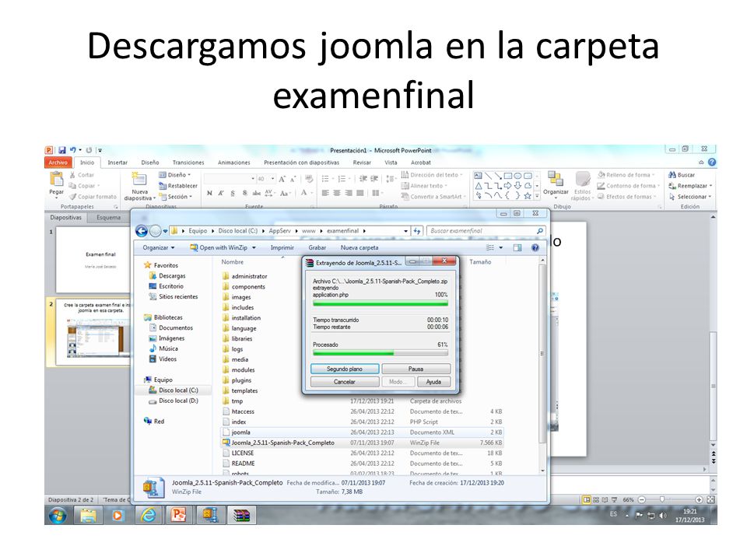
Task: Click the volume speaker tray icon
Action: tap(662, 516)
